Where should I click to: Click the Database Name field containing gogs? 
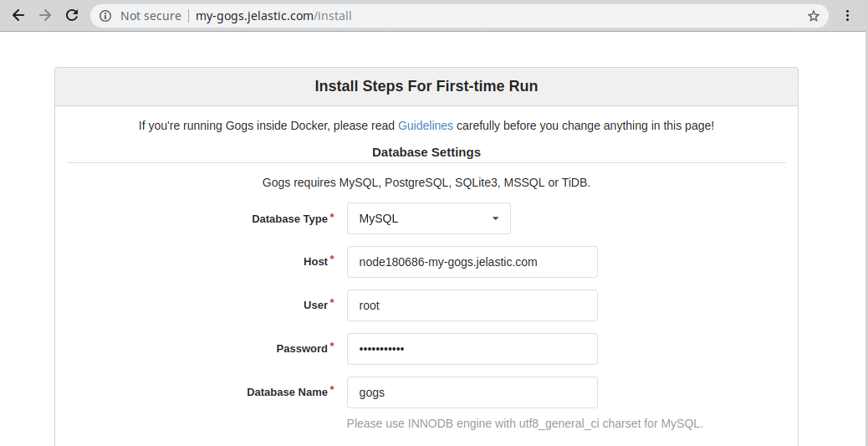tap(472, 392)
